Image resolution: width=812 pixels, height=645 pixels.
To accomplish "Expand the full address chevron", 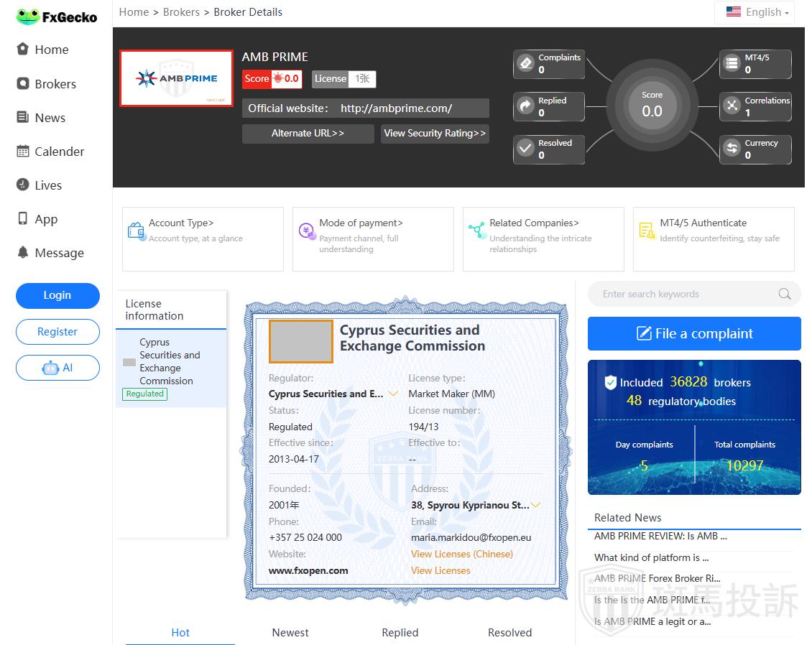I will point(535,505).
